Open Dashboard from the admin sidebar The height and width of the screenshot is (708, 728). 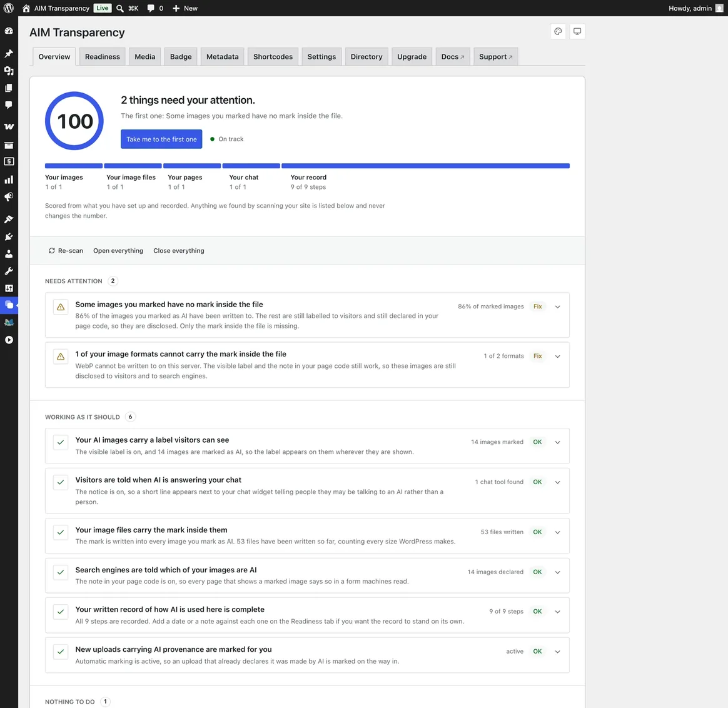click(9, 31)
